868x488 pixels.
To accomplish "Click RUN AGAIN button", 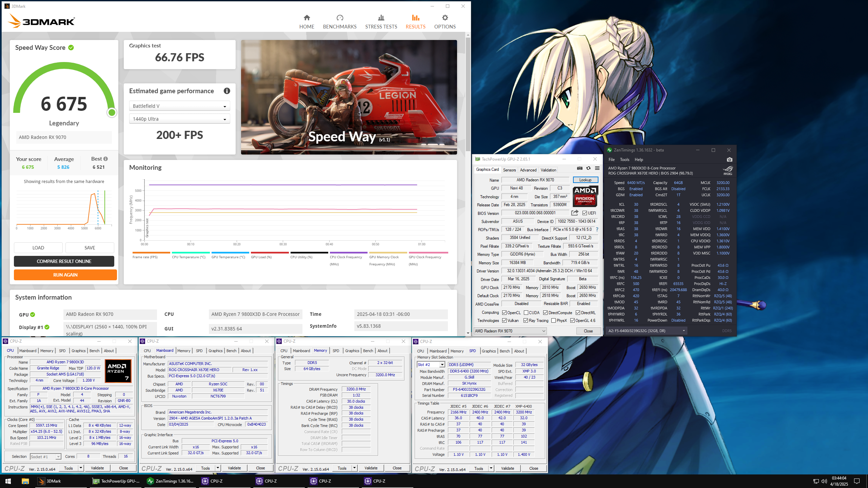I will 65,275.
